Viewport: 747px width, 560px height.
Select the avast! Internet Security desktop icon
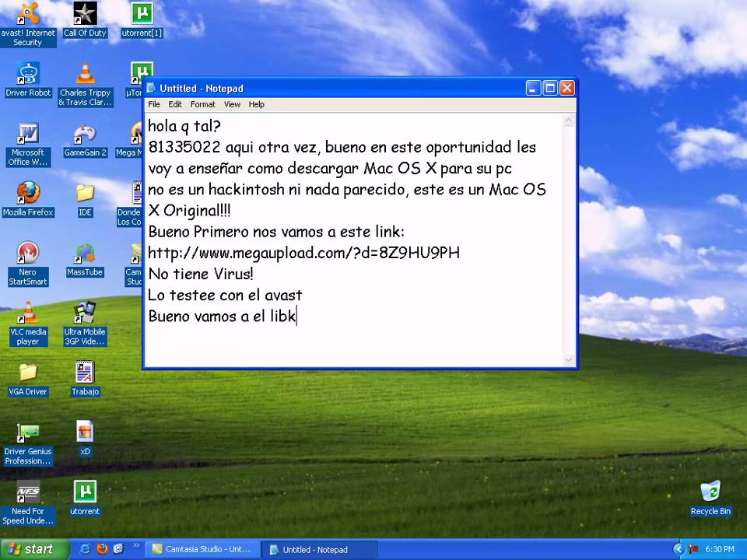coord(28,24)
